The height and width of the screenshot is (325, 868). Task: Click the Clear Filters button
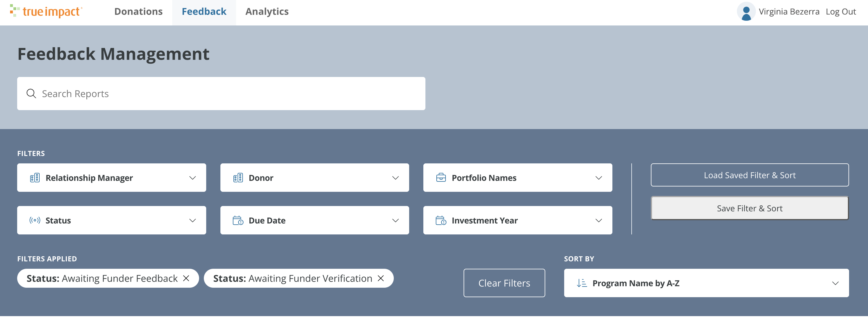pos(504,283)
